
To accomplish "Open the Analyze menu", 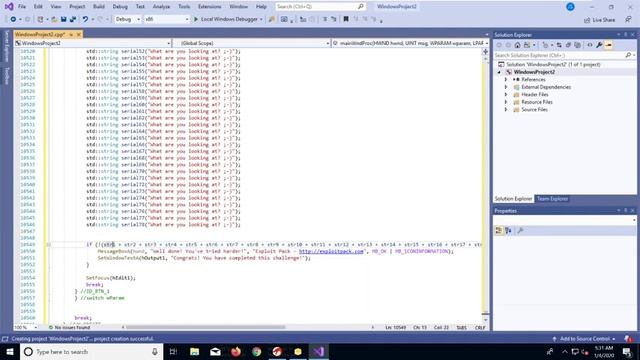I will pos(161,7).
